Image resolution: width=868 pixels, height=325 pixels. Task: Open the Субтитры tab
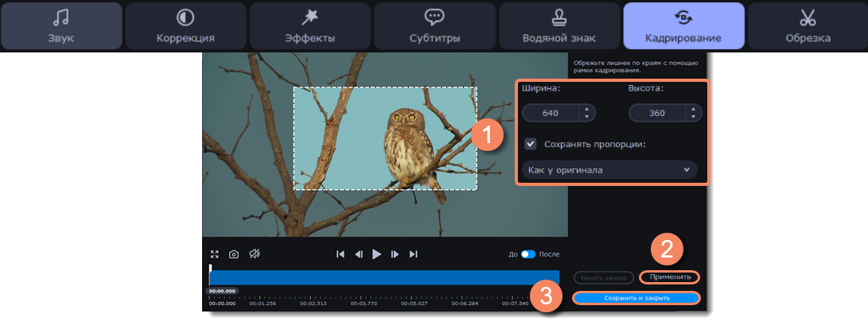(x=434, y=26)
